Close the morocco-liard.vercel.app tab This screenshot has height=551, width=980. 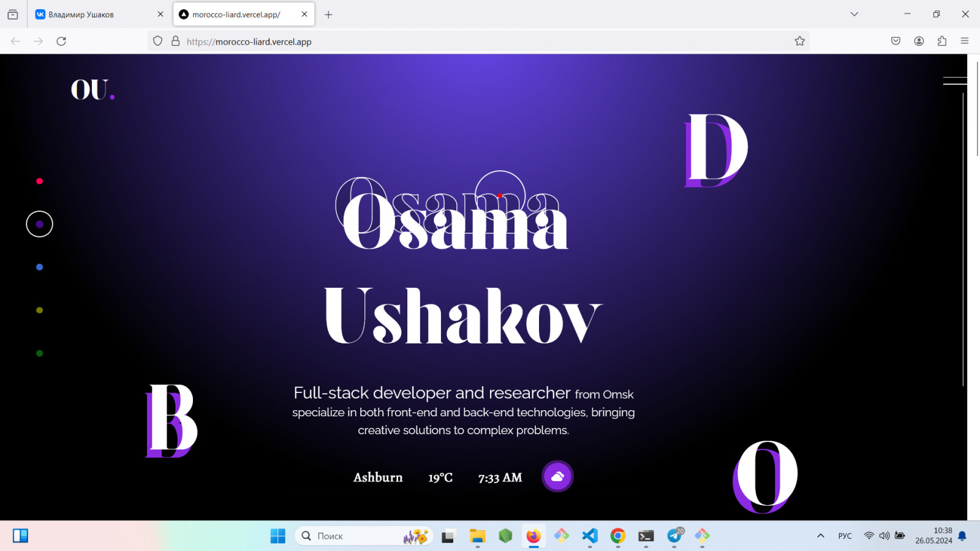click(304, 14)
